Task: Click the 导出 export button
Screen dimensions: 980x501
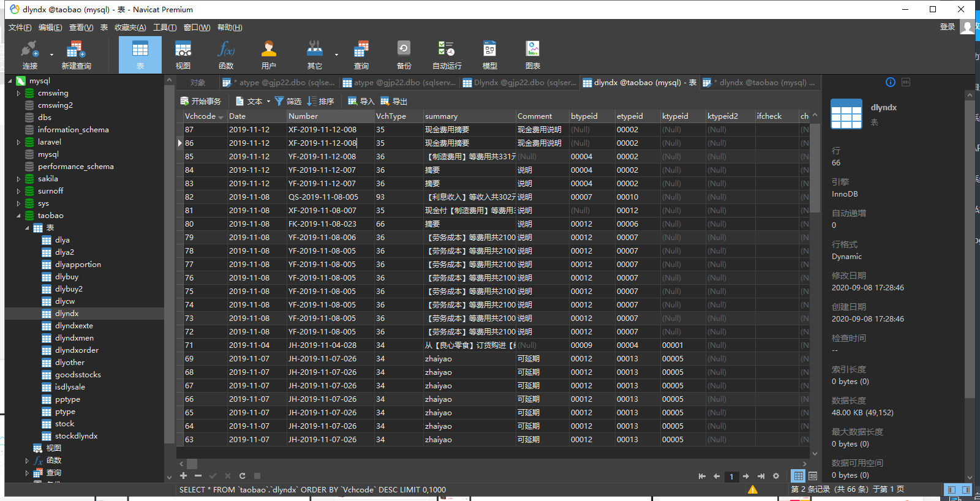Action: (x=394, y=102)
